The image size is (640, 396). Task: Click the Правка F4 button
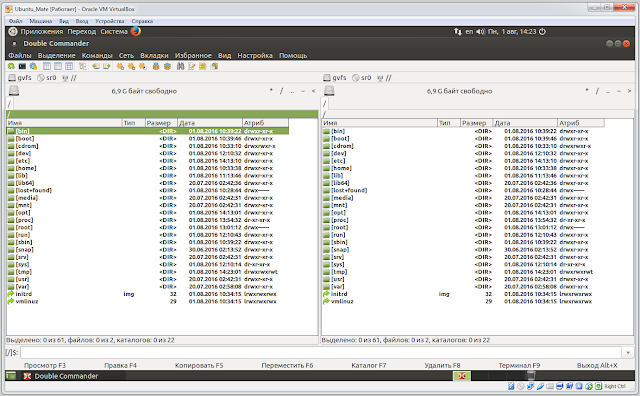pos(120,365)
